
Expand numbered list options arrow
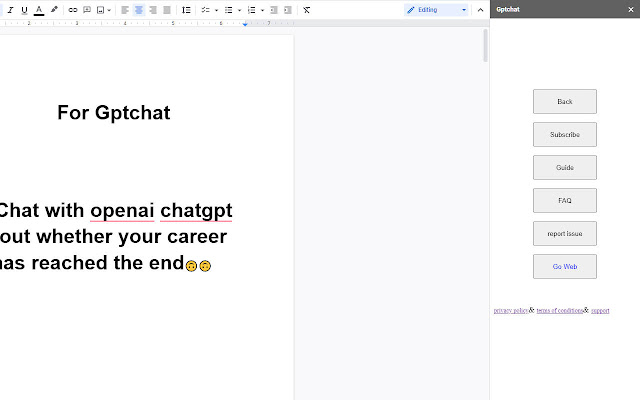(262, 10)
